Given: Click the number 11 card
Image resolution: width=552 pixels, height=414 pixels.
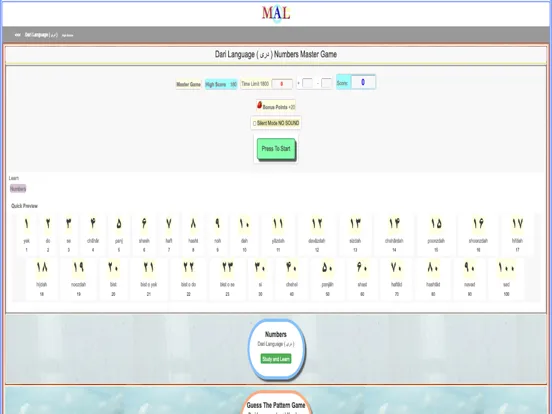Looking at the screenshot, I should pos(278,234).
